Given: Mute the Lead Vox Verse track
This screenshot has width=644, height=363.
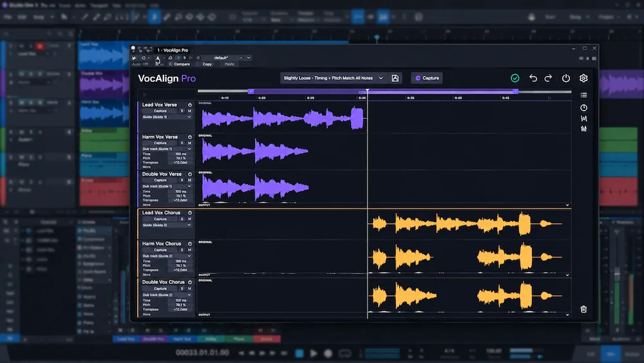Looking at the screenshot, I should point(189,111).
